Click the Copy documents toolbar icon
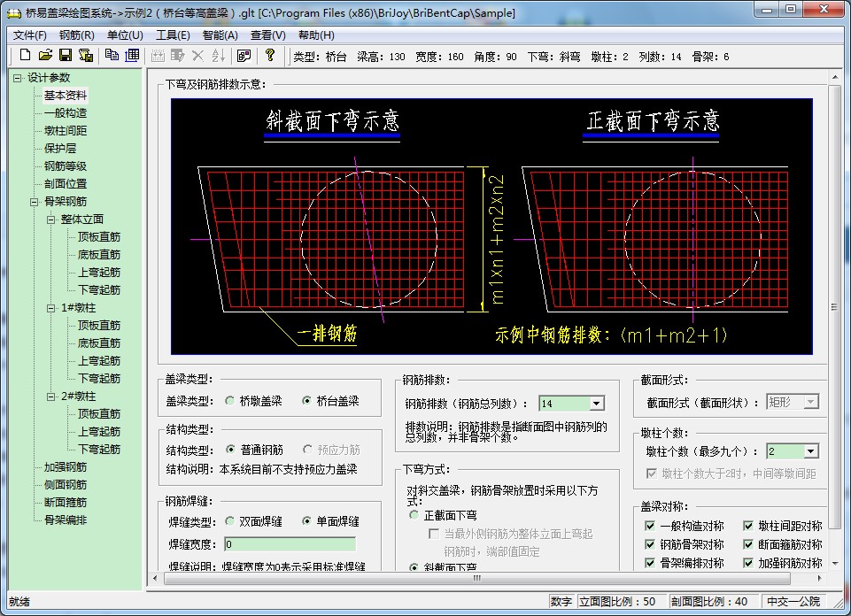Screen dimensions: 851x616 coord(112,56)
